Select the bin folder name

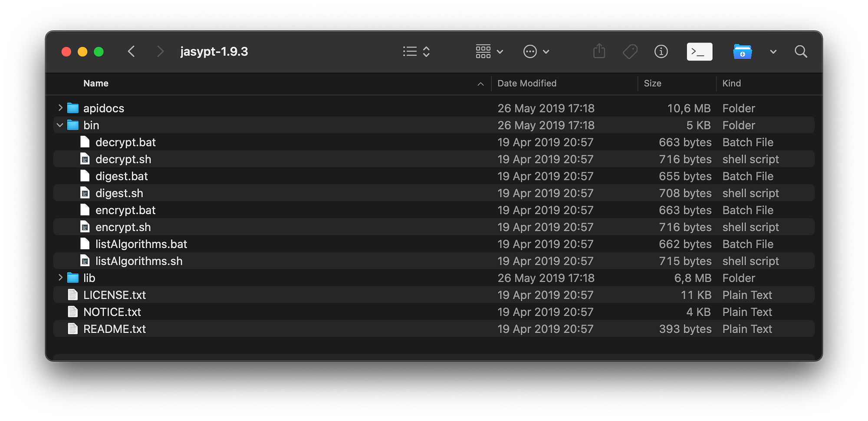click(91, 125)
